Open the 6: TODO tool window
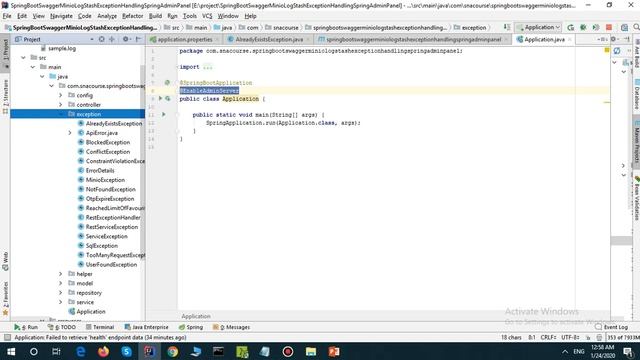 (62, 327)
